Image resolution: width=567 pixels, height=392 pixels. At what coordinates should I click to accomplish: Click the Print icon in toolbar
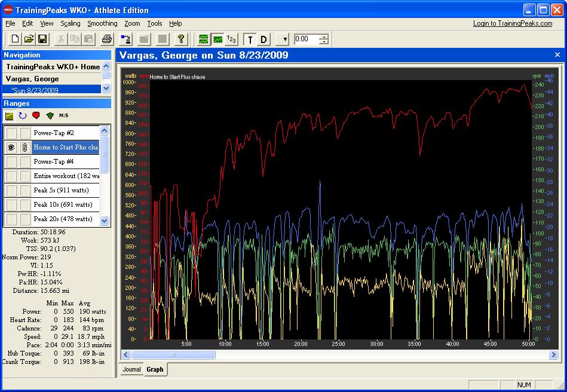pos(107,39)
